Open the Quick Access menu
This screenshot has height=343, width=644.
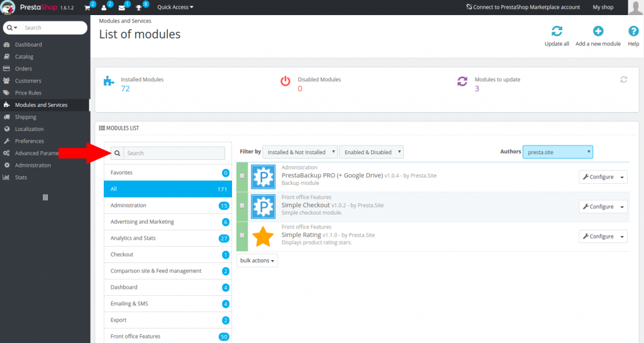tap(175, 8)
